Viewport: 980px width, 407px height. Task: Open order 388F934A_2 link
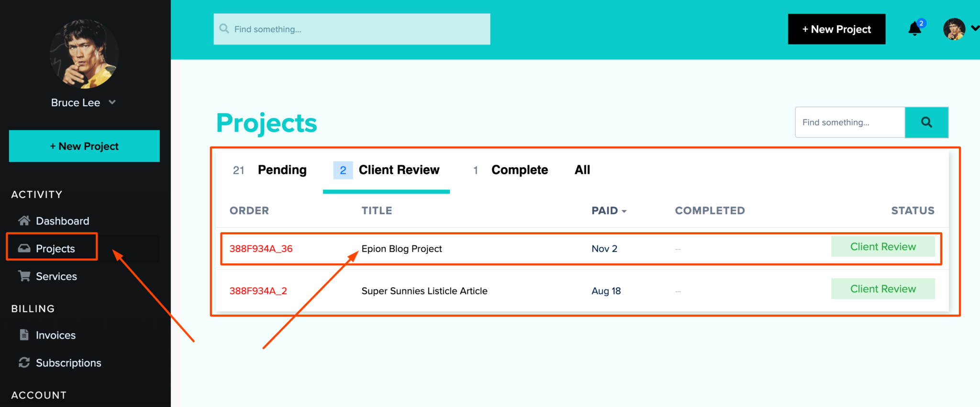click(258, 291)
